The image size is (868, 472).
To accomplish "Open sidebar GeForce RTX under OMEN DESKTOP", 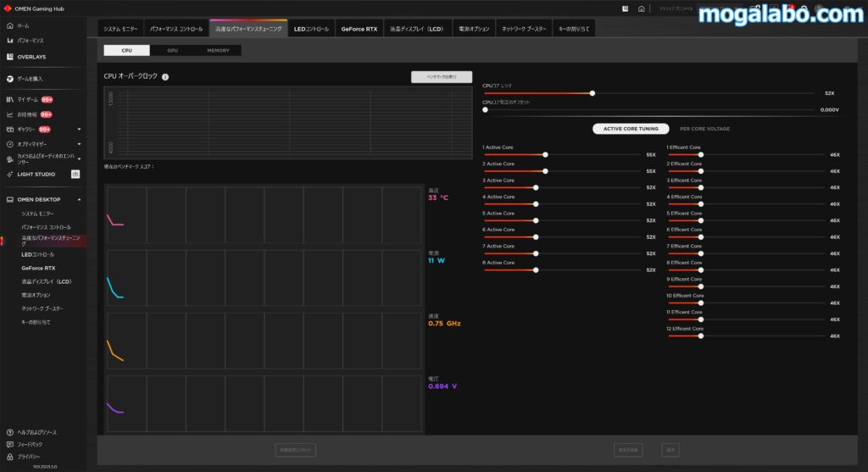I will click(x=38, y=268).
